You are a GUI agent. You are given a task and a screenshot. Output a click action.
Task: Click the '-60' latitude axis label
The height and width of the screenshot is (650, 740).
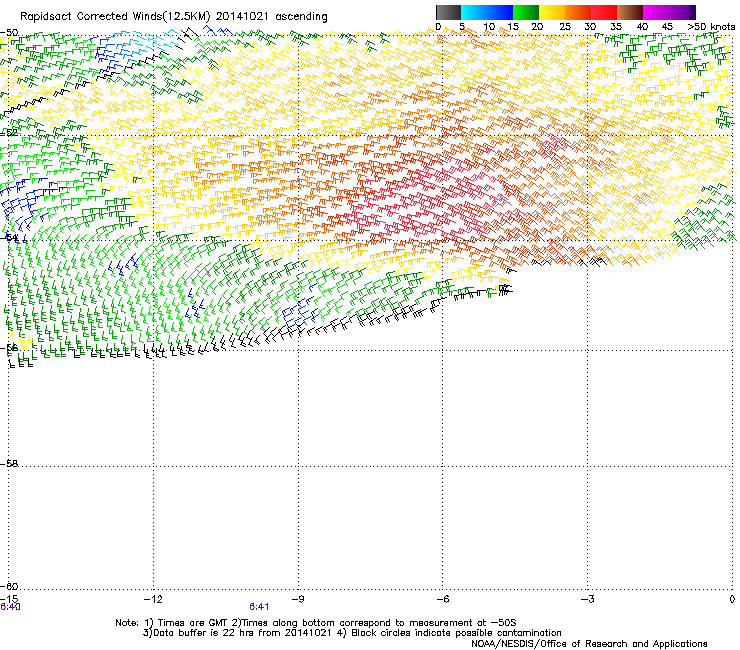click(x=9, y=586)
